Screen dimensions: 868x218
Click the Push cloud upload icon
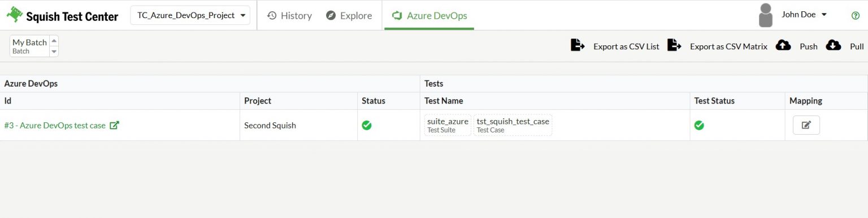[x=783, y=45]
